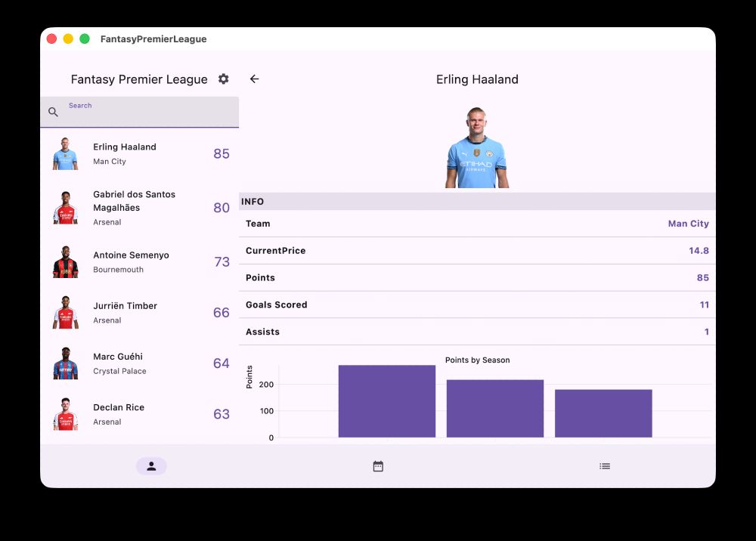This screenshot has height=541, width=756.
Task: Click the 80 points score
Action: 222,208
